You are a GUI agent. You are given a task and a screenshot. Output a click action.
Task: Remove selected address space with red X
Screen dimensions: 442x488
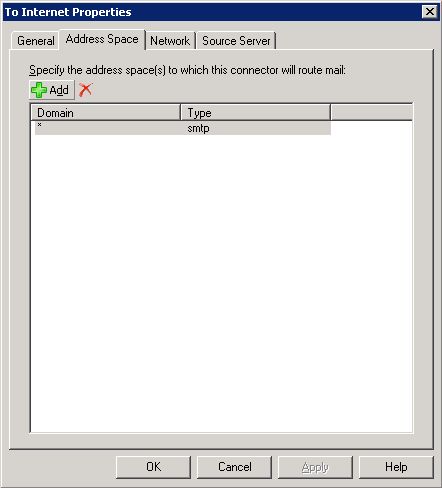pyautogui.click(x=85, y=90)
